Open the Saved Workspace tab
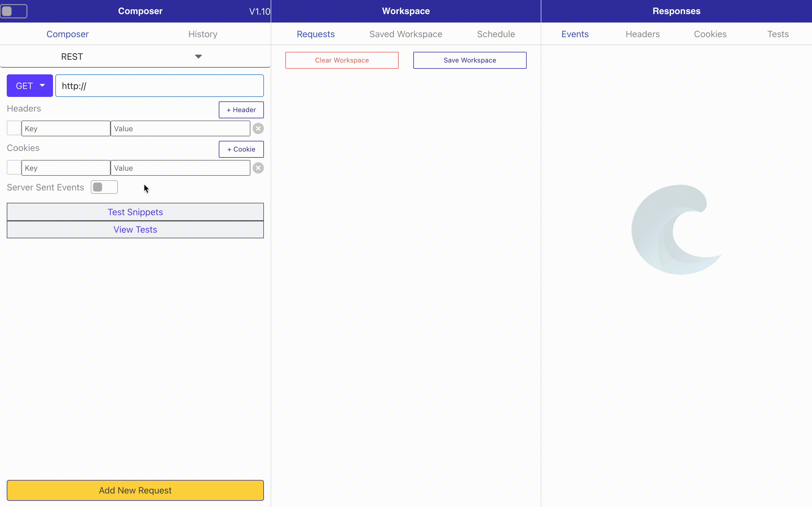 pyautogui.click(x=406, y=34)
